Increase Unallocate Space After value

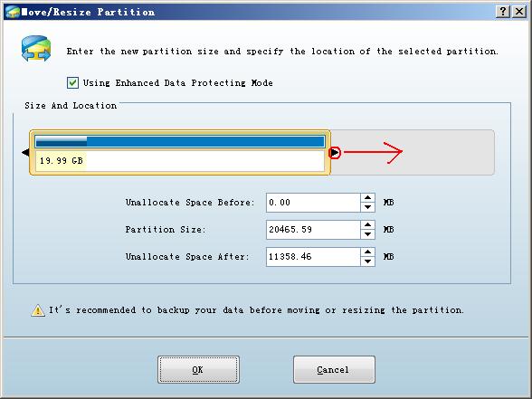point(367,252)
